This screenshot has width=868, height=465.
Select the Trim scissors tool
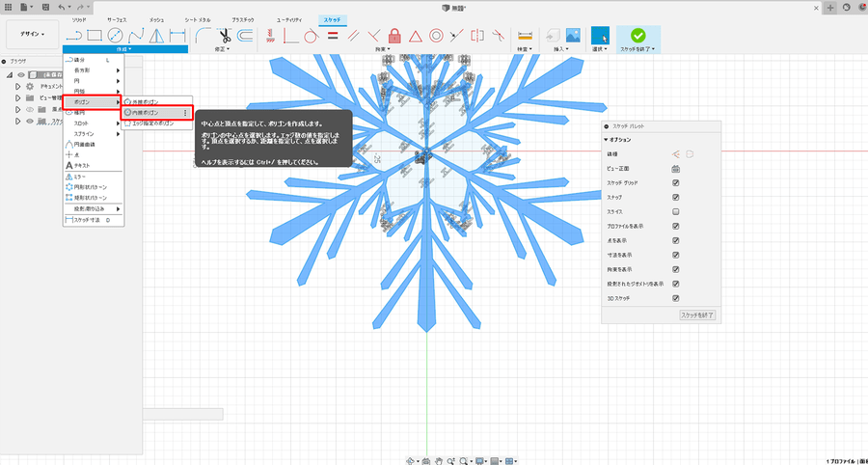click(224, 36)
